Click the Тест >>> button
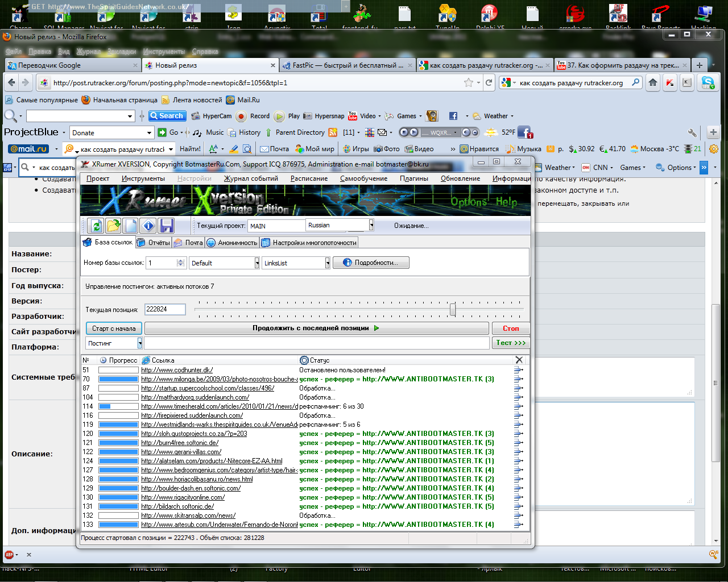This screenshot has height=582, width=728. point(510,343)
